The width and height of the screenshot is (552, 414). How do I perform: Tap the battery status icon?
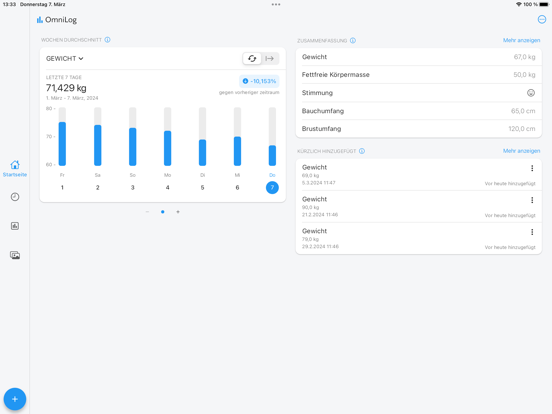(x=544, y=5)
